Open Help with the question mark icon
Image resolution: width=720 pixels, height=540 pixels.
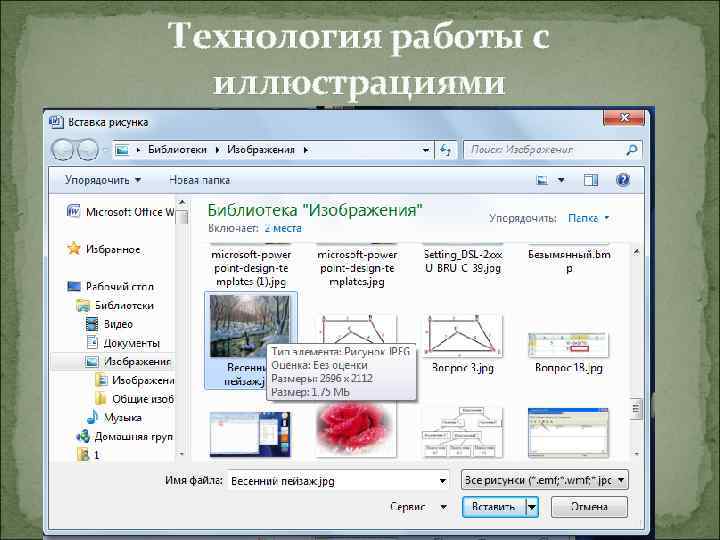click(x=622, y=180)
